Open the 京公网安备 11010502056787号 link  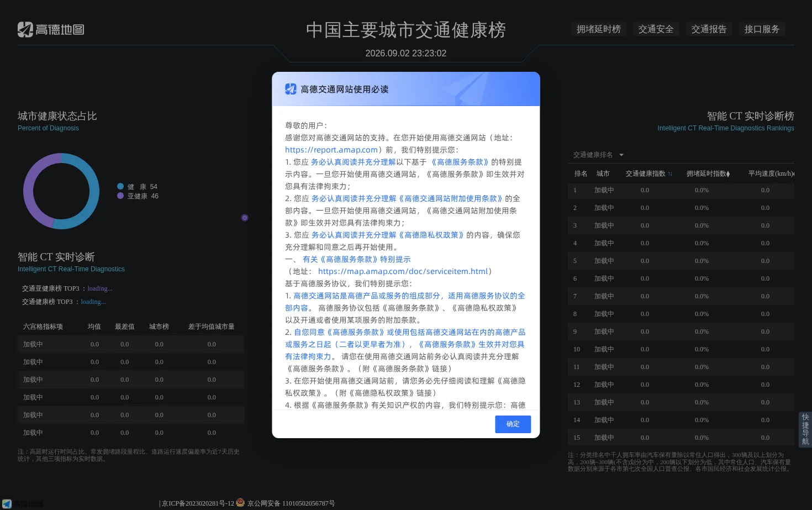291,503
